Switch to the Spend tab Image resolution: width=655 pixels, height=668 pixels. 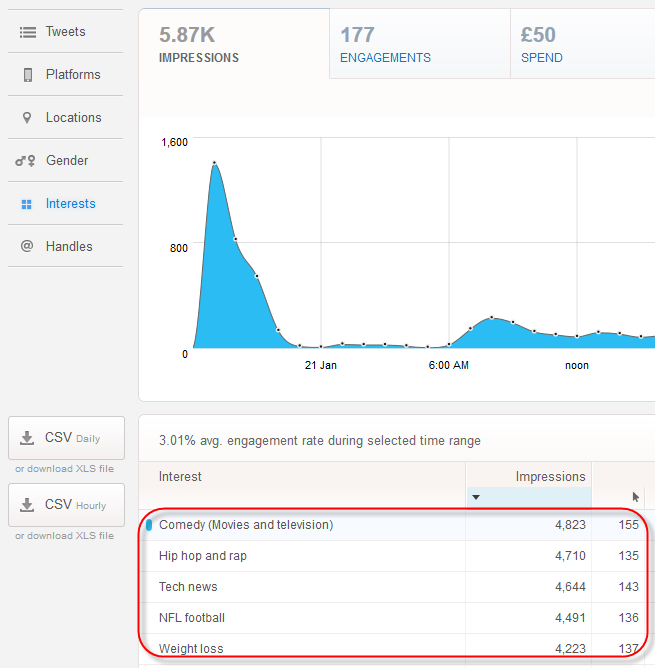click(580, 45)
